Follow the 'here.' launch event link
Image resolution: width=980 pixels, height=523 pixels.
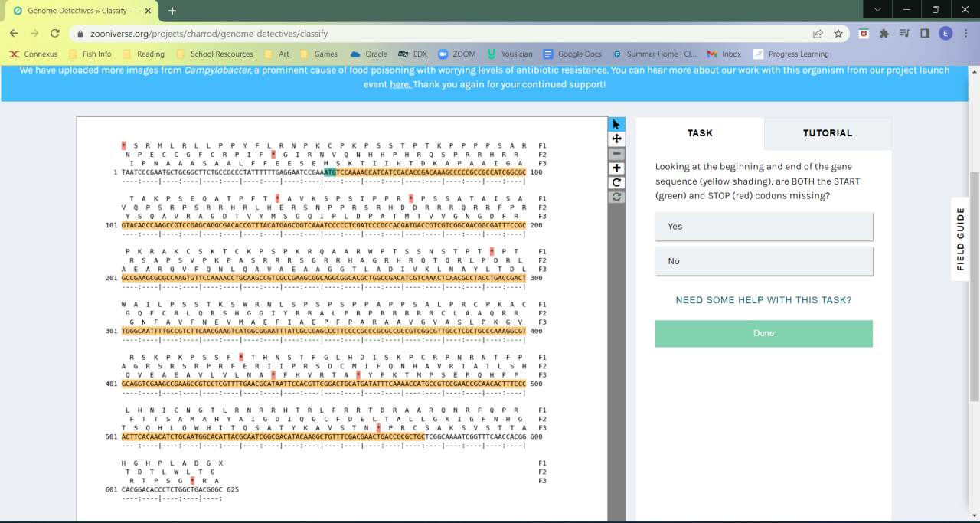400,84
